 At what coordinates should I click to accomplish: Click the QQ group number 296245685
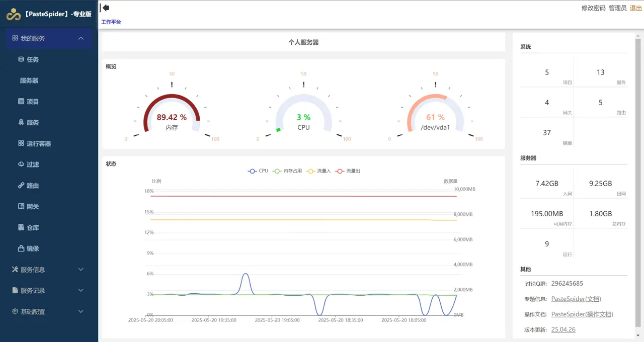(x=567, y=284)
